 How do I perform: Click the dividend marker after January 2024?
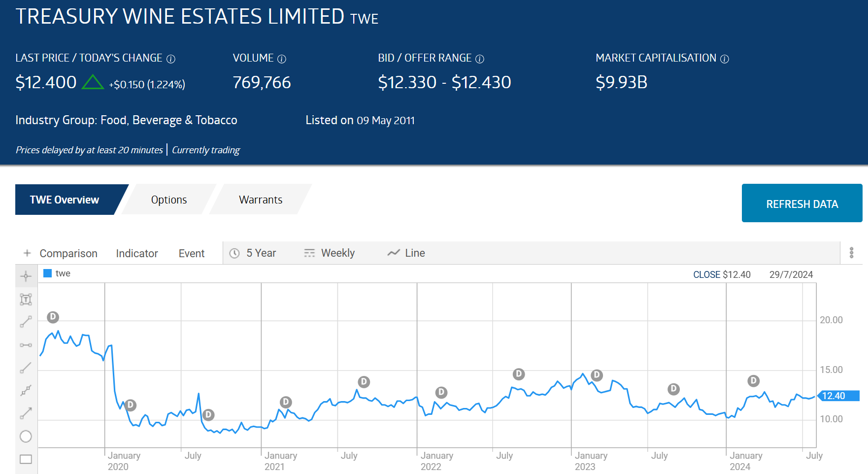753,380
